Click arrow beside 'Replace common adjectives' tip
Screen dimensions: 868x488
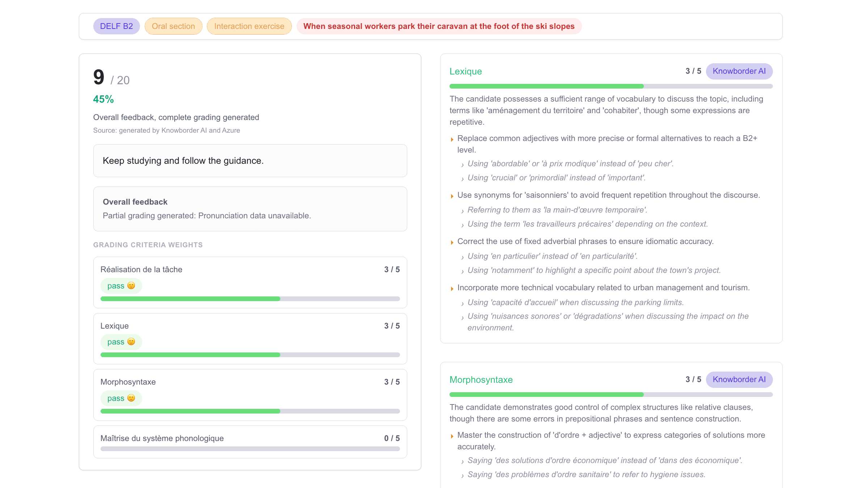click(452, 139)
